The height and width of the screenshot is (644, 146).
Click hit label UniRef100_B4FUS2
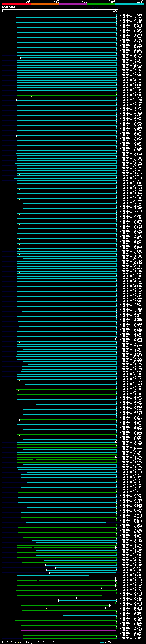point(131,25)
